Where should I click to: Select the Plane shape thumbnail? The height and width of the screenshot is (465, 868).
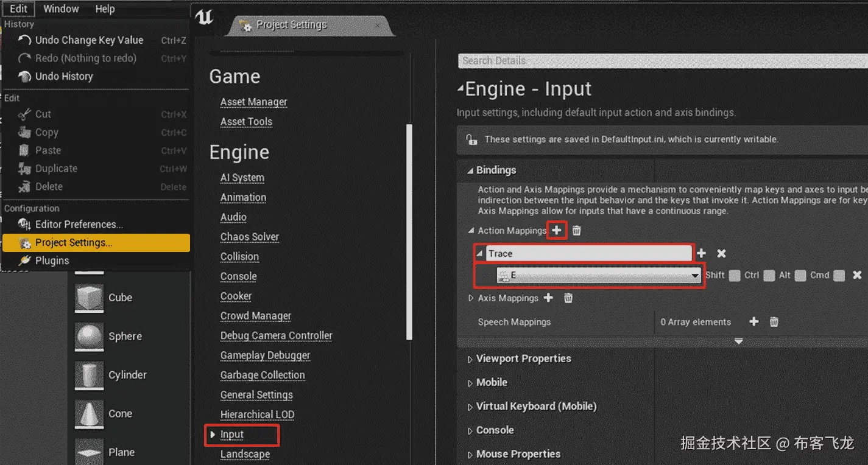[89, 452]
